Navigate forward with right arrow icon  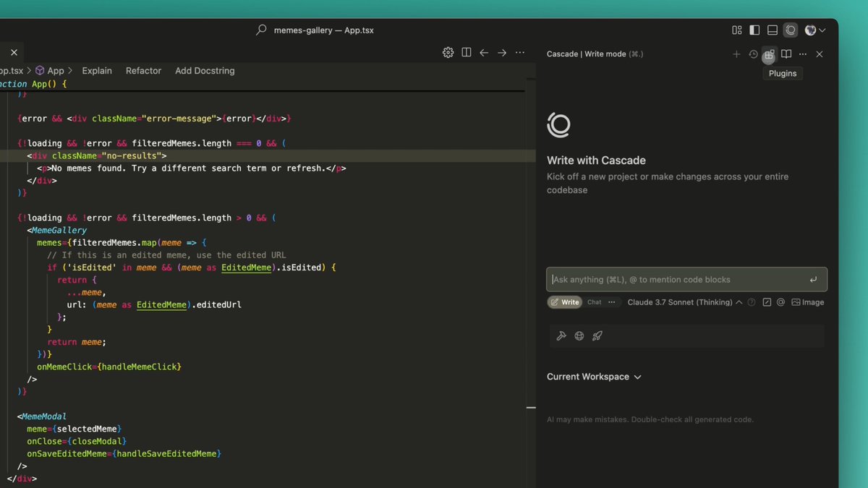501,52
